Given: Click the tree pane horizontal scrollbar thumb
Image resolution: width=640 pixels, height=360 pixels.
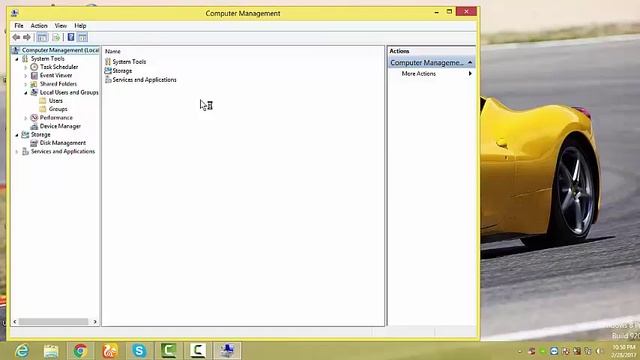Looking at the screenshot, I should pyautogui.click(x=53, y=322).
